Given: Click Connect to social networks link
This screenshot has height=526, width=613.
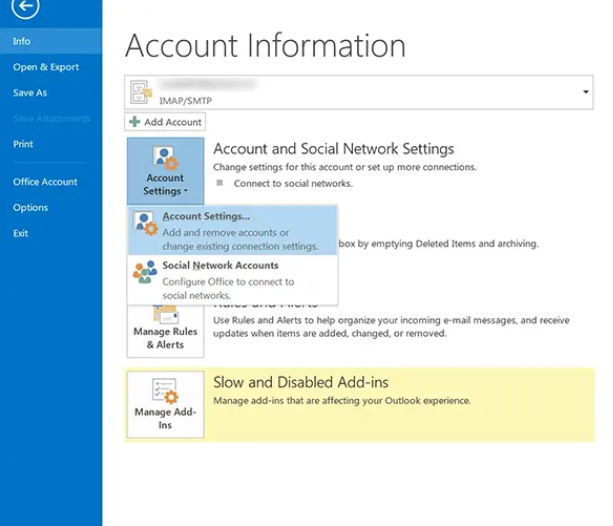Looking at the screenshot, I should (293, 183).
